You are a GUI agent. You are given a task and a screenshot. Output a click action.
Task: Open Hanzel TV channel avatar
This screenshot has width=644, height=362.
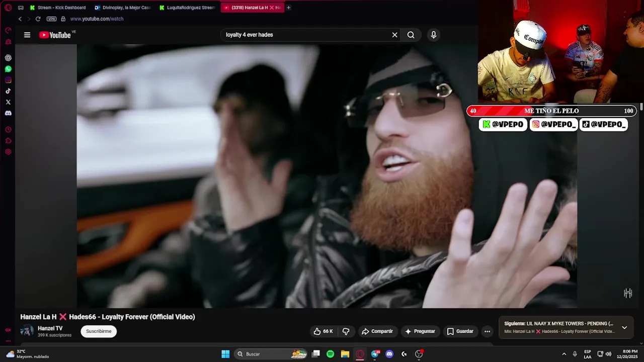[x=27, y=331]
